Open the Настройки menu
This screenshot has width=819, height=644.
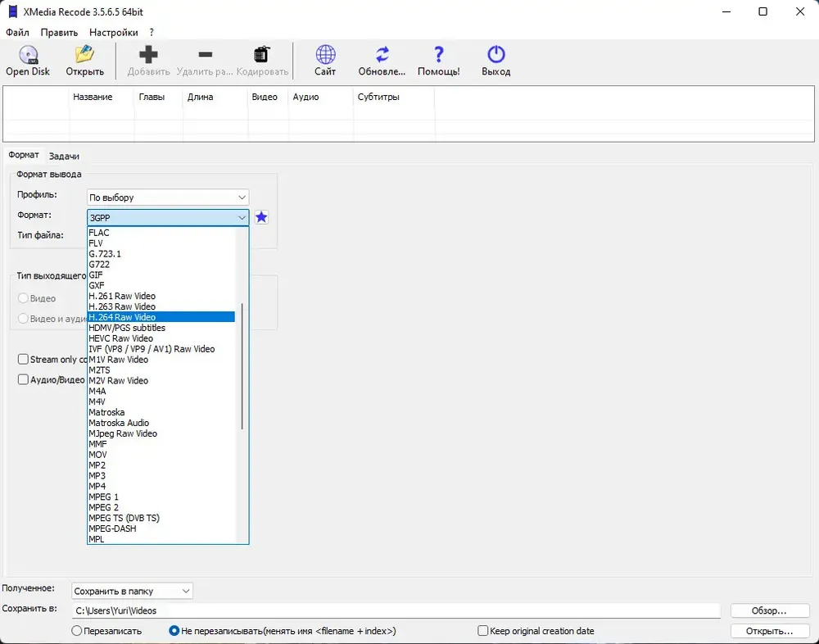[x=113, y=33]
